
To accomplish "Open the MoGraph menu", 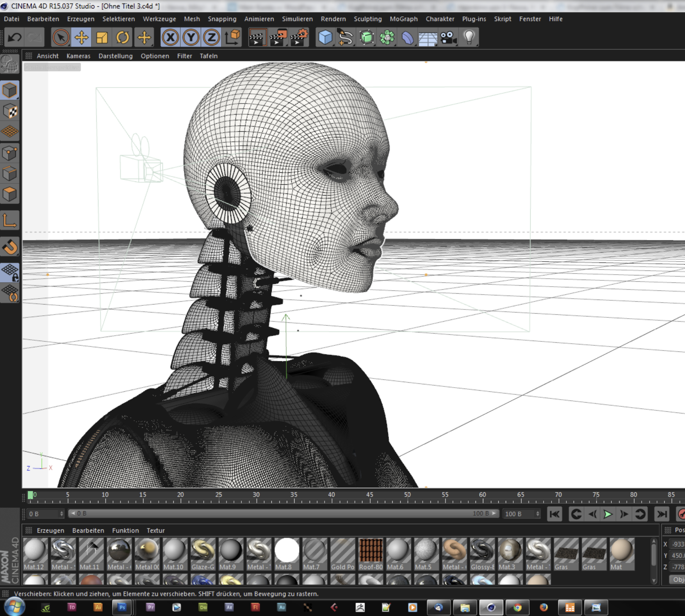I will click(x=403, y=19).
